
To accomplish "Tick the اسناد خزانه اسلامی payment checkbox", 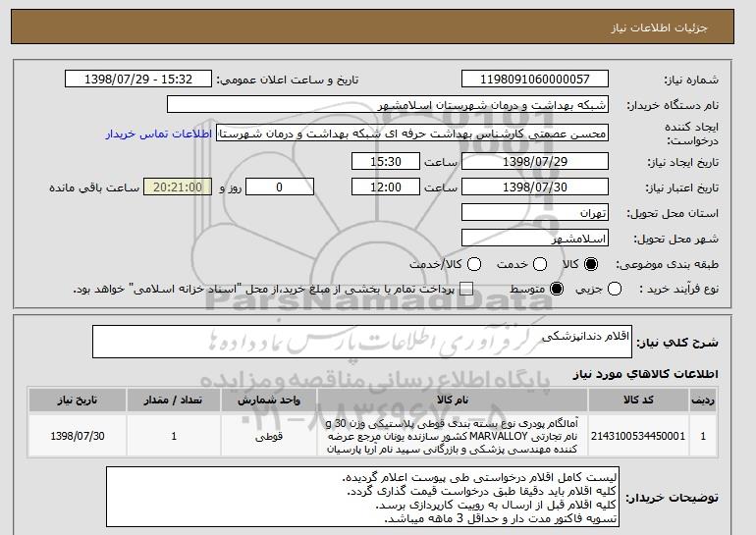I will [466, 290].
